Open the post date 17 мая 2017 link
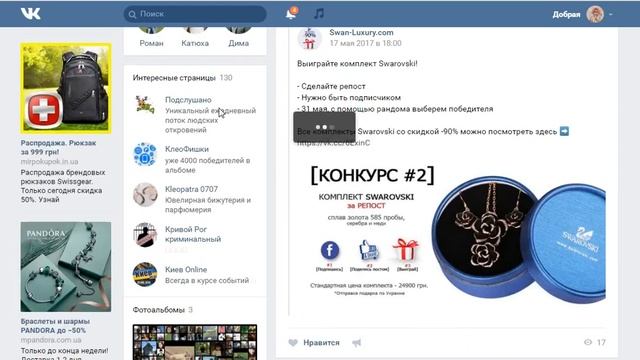 (365, 43)
